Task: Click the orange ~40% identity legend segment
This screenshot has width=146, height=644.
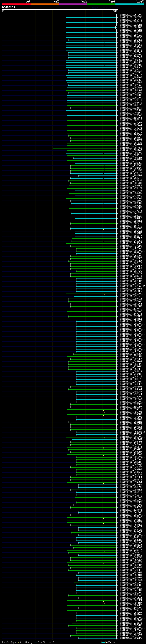Action: (x=45, y=4)
